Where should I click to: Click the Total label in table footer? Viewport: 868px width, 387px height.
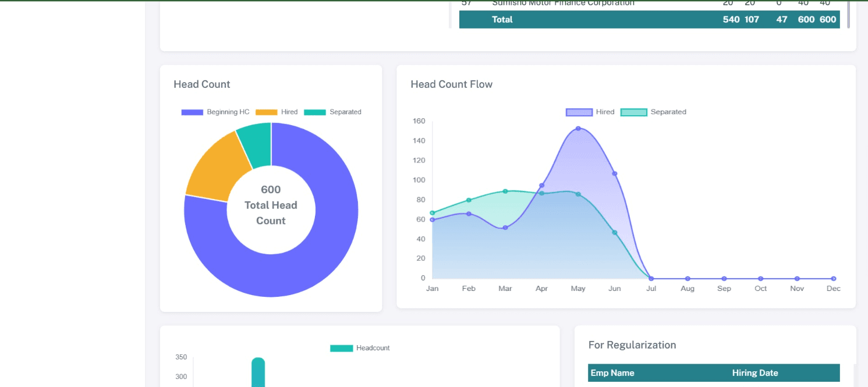(502, 19)
